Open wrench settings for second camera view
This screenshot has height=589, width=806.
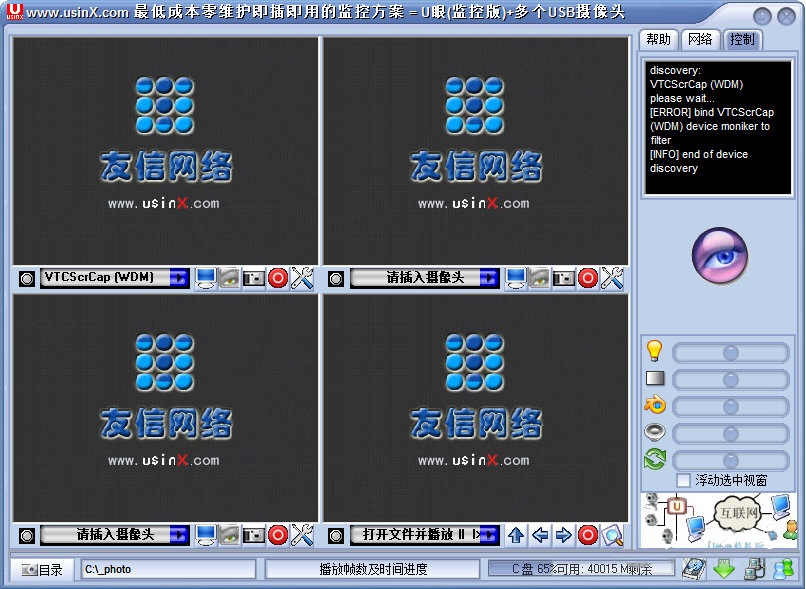(612, 278)
